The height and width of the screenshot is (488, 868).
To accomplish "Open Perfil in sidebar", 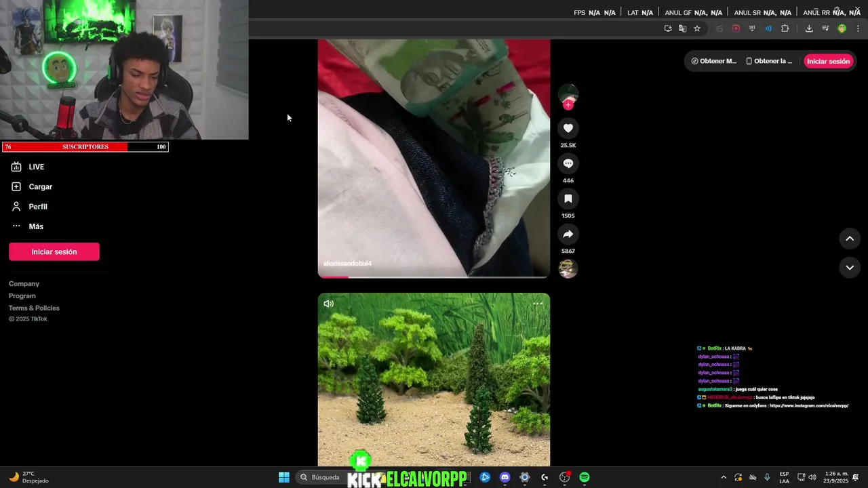I will pyautogui.click(x=29, y=207).
